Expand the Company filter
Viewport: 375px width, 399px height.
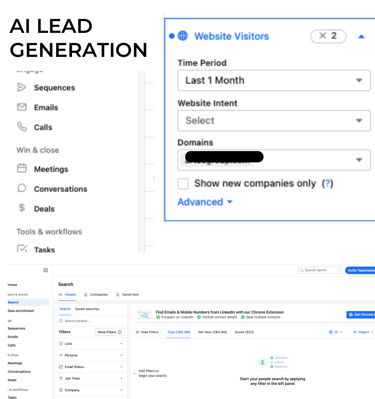click(91, 390)
